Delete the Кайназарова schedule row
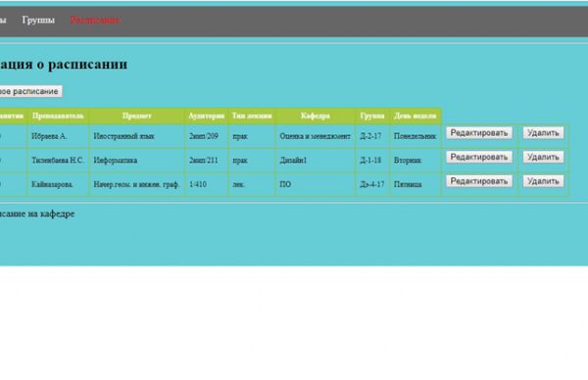 (x=543, y=181)
